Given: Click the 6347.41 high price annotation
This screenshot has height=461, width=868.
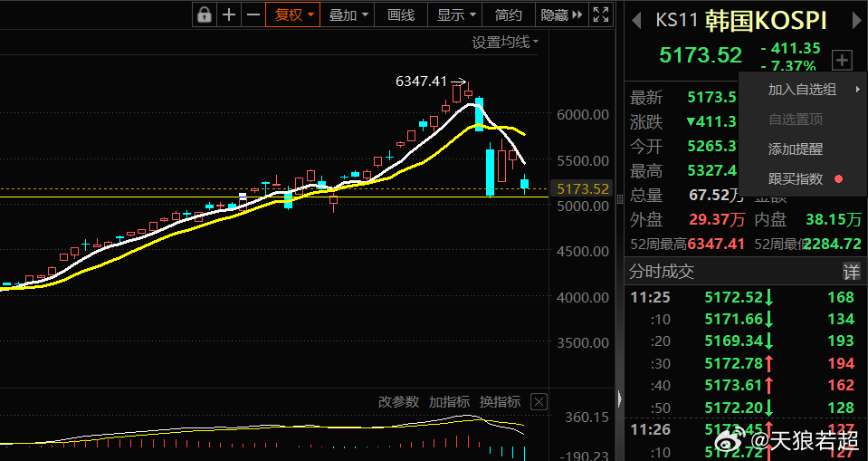Looking at the screenshot, I should click(x=421, y=82).
